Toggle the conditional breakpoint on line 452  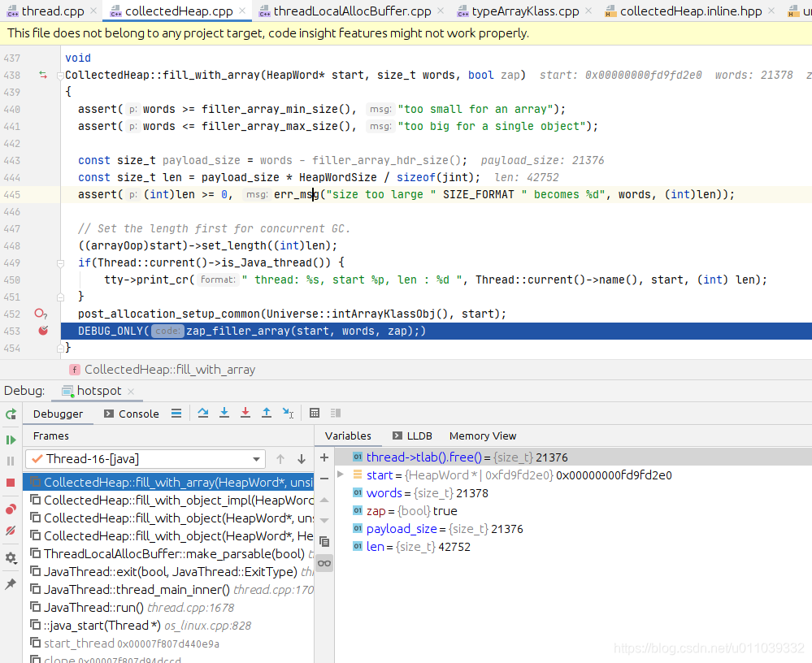point(41,314)
